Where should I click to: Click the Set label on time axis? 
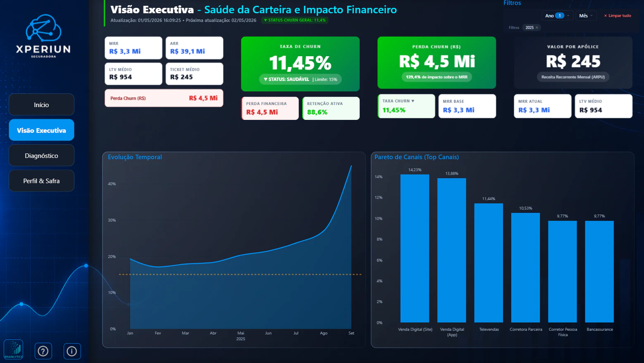click(351, 333)
